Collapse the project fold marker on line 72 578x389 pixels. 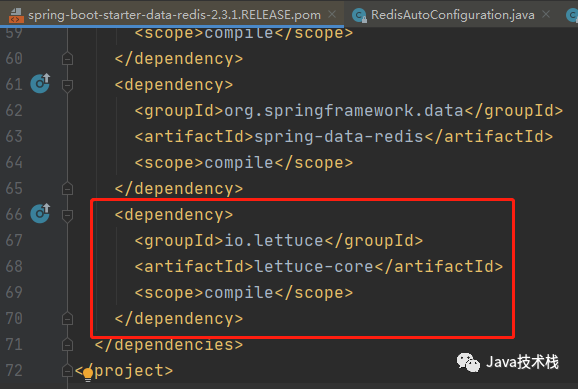pyautogui.click(x=67, y=371)
